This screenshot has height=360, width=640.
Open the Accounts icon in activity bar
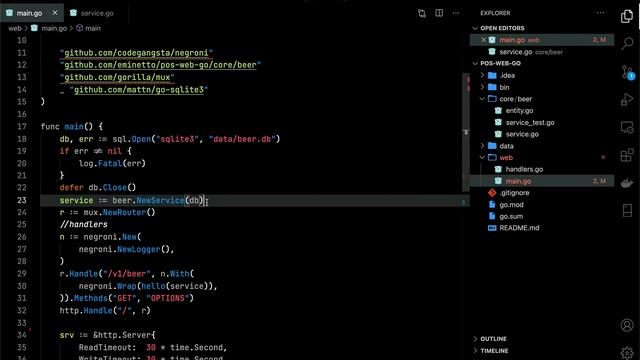pyautogui.click(x=627, y=325)
